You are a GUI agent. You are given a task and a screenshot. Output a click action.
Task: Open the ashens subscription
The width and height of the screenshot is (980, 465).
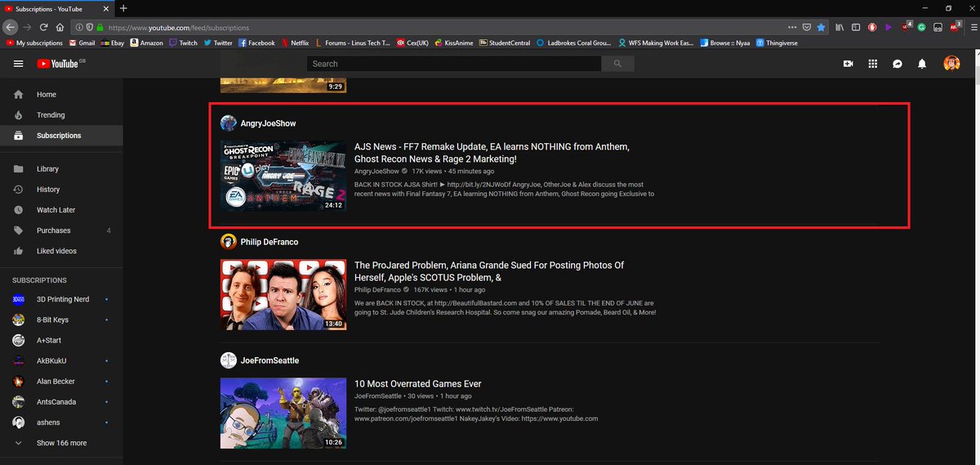[61, 423]
